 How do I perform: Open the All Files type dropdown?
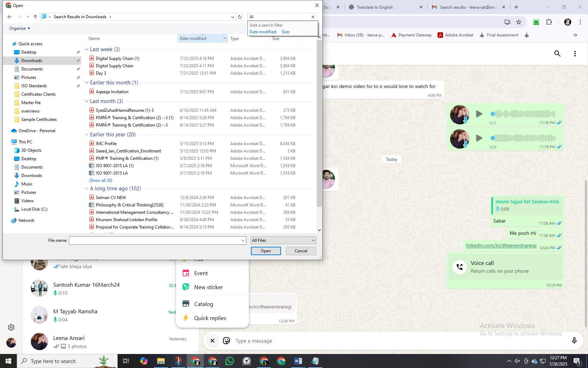[283, 240]
